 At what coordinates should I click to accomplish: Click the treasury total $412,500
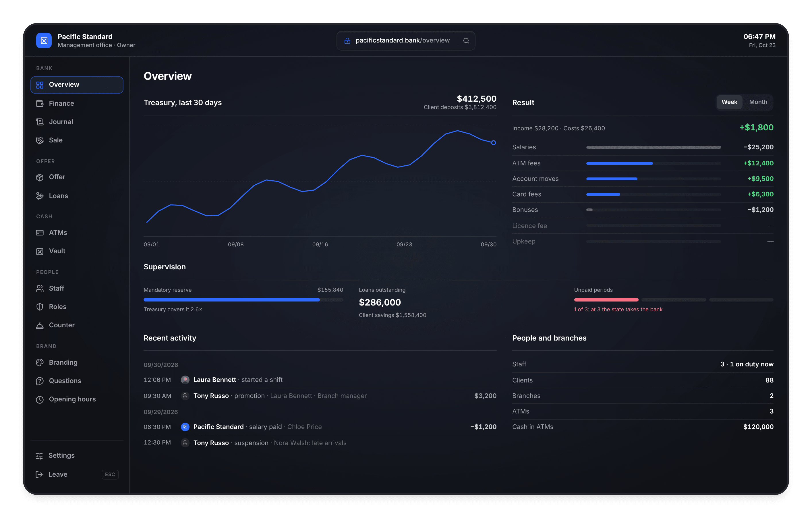coord(476,98)
